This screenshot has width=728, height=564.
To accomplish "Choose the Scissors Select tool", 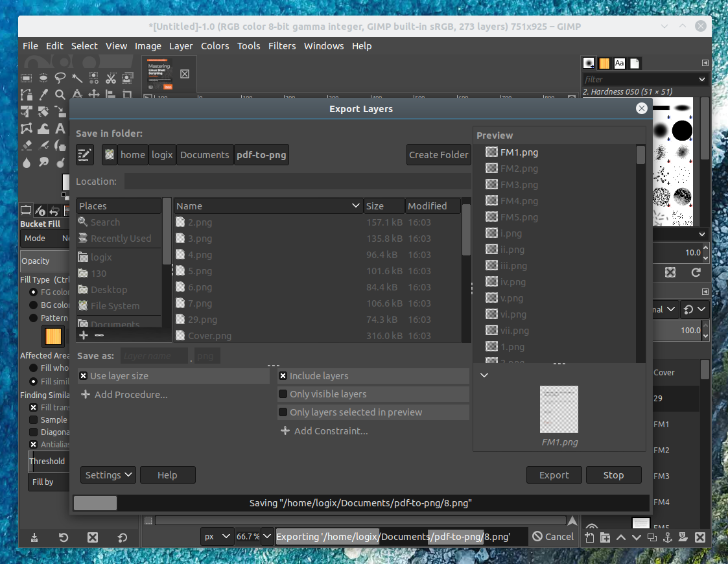I will click(x=111, y=78).
